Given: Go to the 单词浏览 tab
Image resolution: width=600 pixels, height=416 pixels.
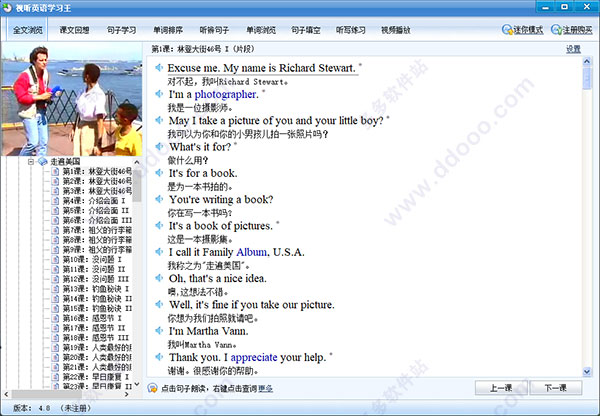Looking at the screenshot, I should pyautogui.click(x=261, y=30).
